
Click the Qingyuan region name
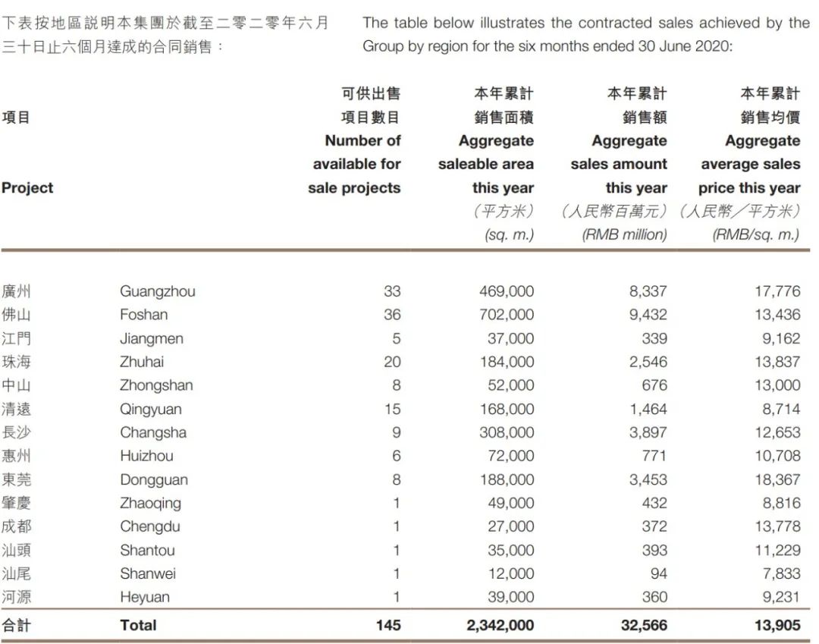pos(150,409)
